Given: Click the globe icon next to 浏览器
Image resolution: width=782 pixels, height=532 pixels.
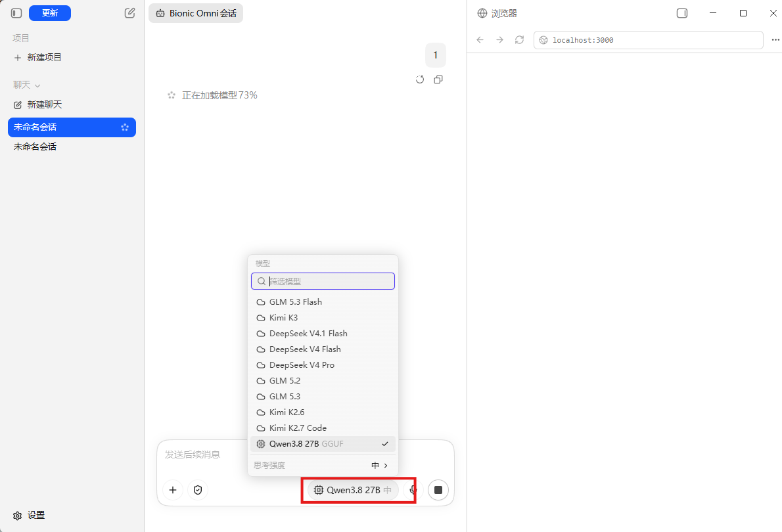Looking at the screenshot, I should [x=482, y=13].
